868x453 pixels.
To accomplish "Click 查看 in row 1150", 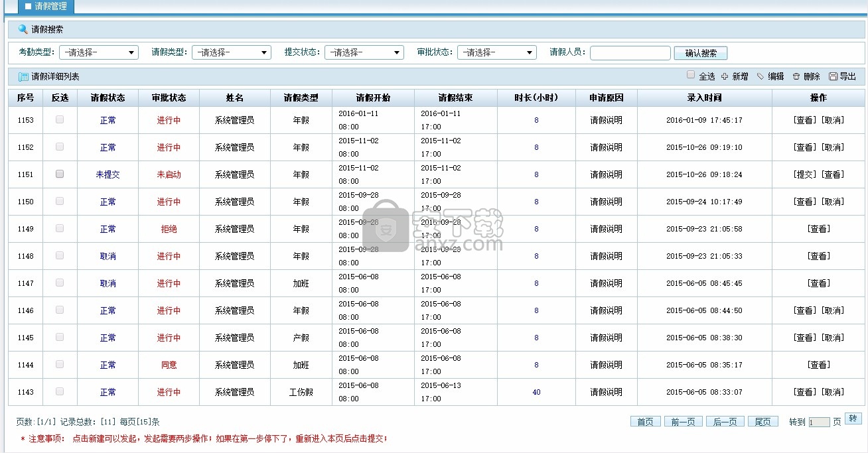I will point(805,202).
